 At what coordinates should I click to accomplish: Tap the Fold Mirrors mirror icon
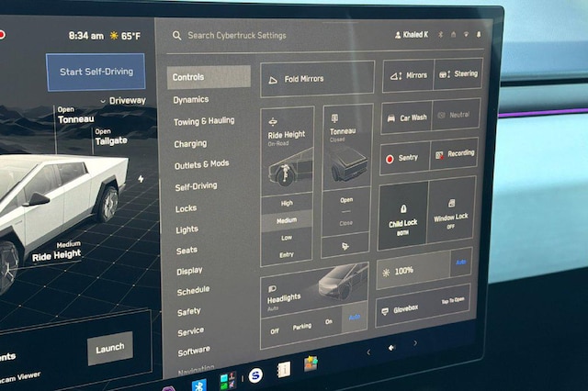(273, 80)
